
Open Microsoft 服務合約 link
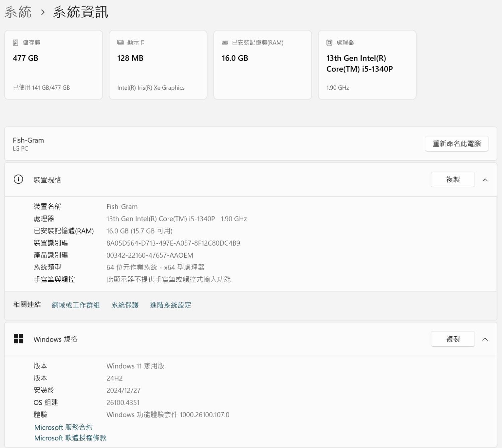[x=63, y=427]
